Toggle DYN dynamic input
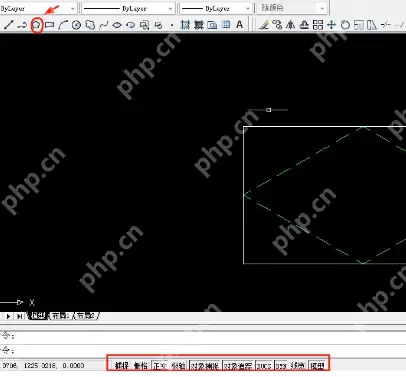 [281, 366]
